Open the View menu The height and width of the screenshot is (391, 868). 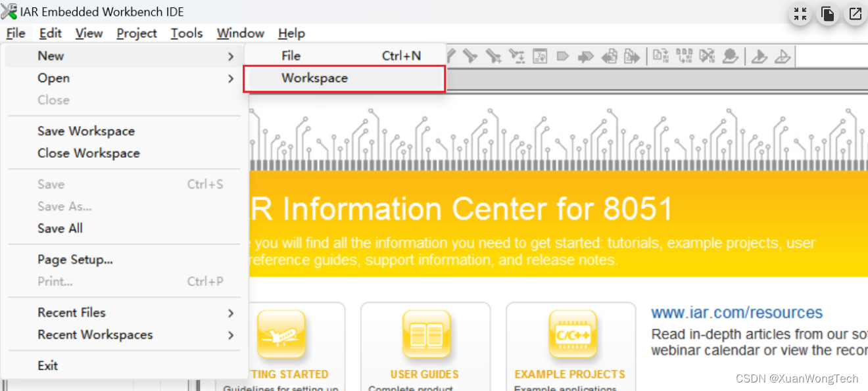point(89,34)
